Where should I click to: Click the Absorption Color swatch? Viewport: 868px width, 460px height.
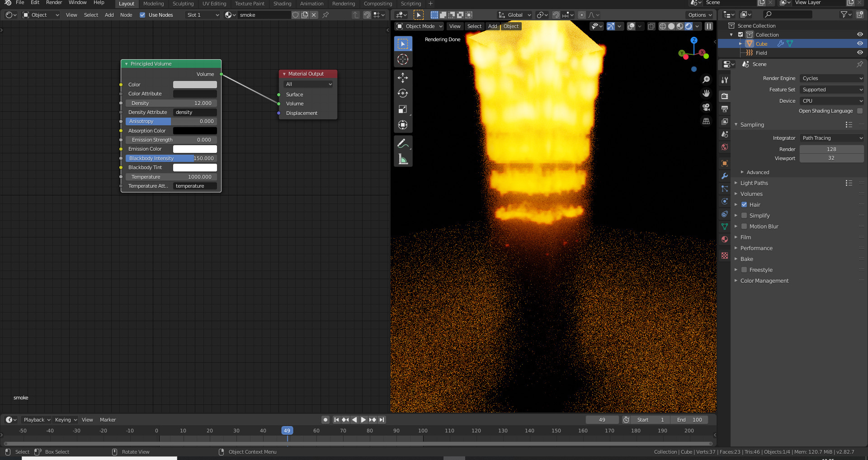click(195, 131)
